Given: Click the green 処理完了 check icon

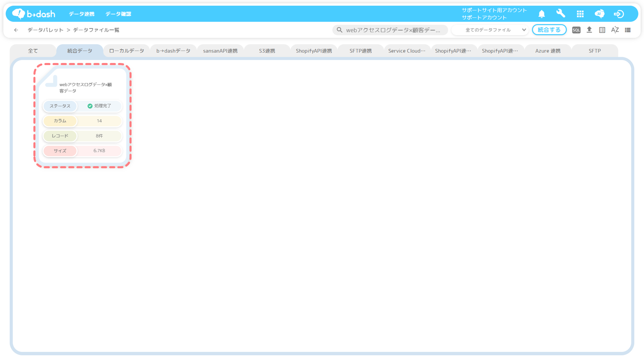Looking at the screenshot, I should tap(90, 106).
